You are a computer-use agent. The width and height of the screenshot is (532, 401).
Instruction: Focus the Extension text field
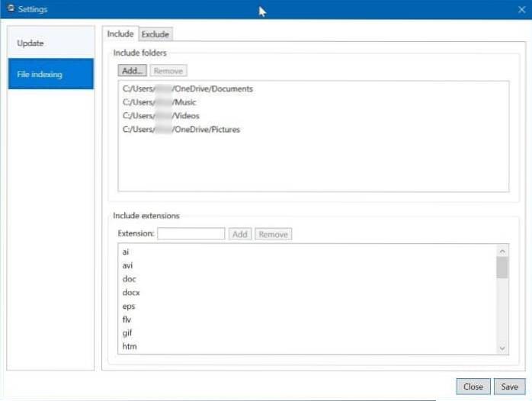[191, 234]
